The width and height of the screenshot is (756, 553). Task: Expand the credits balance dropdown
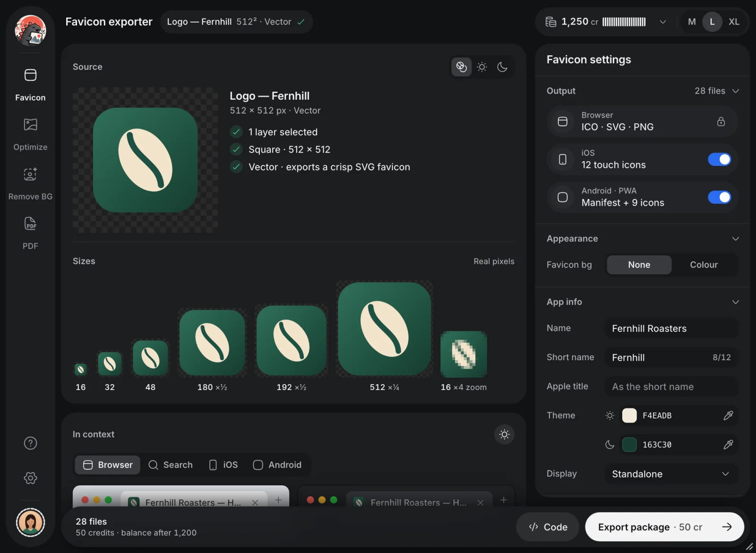[x=663, y=22]
